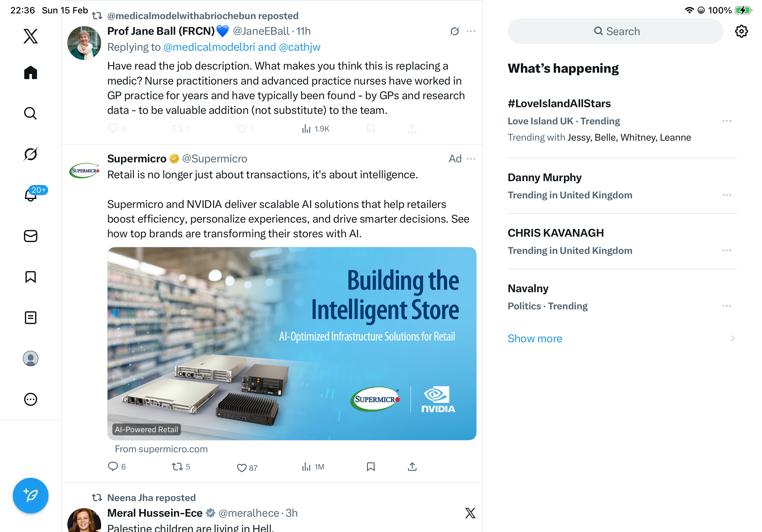Click the @medicalmodelbri mention link
This screenshot has height=532, width=762.
[209, 48]
